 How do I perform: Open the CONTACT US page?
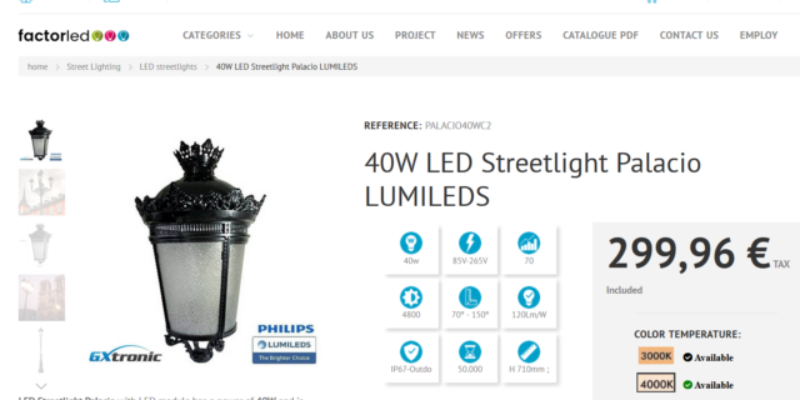pyautogui.click(x=689, y=35)
